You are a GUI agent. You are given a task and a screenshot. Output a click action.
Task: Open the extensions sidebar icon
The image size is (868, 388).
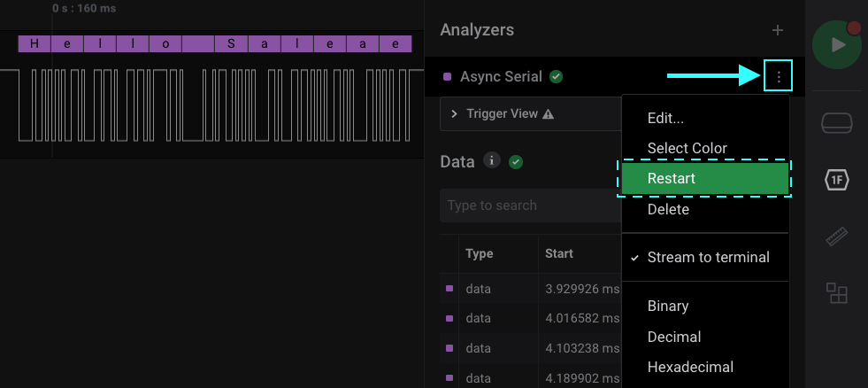836,293
